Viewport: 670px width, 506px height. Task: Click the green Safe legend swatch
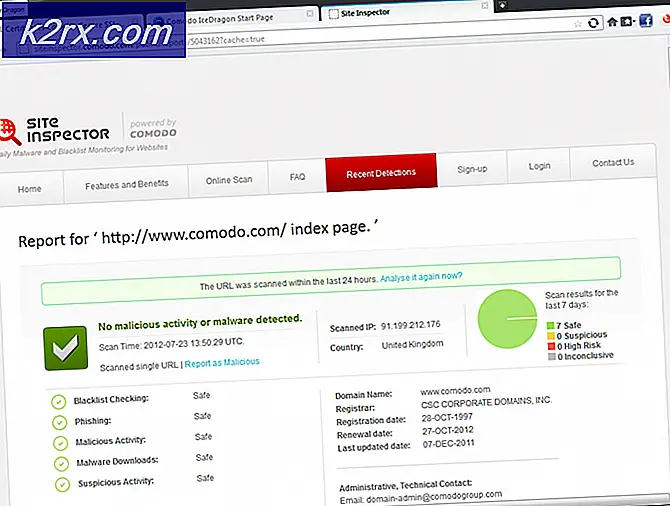click(x=550, y=326)
